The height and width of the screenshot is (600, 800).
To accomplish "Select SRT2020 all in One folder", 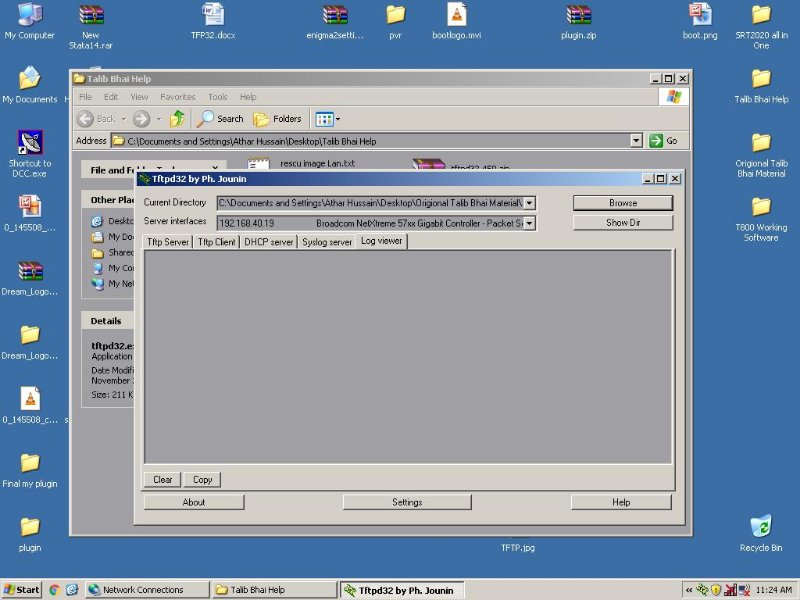I will [761, 26].
